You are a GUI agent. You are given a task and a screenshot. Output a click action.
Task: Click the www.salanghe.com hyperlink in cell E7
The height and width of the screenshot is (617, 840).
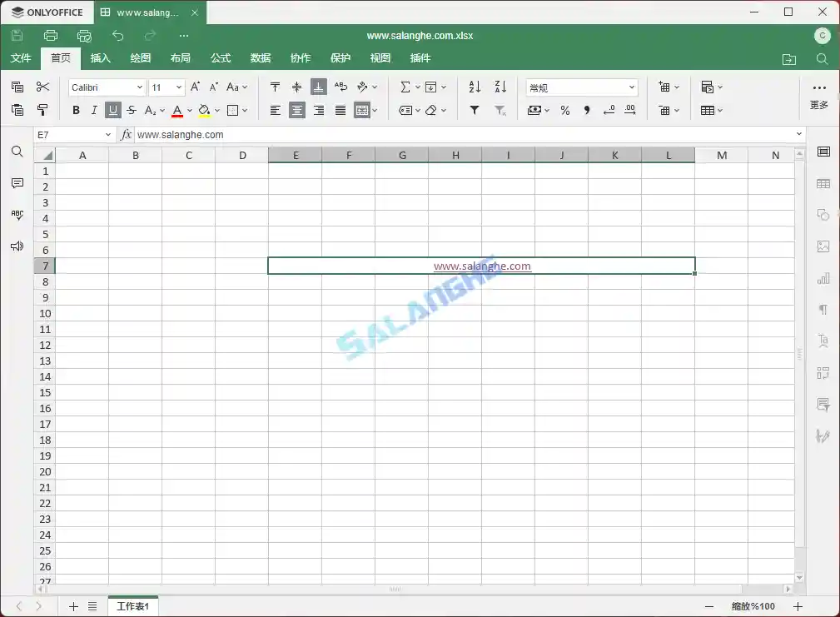pyautogui.click(x=481, y=266)
